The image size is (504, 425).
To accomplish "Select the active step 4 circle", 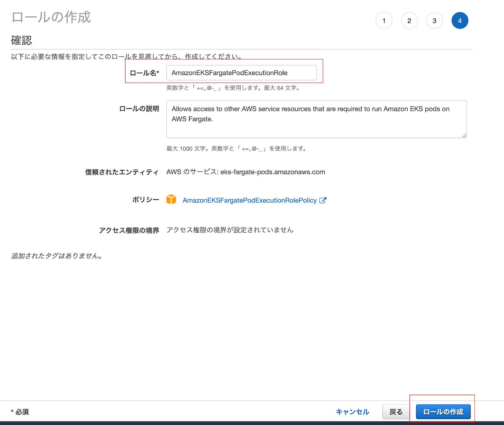I will [x=460, y=20].
